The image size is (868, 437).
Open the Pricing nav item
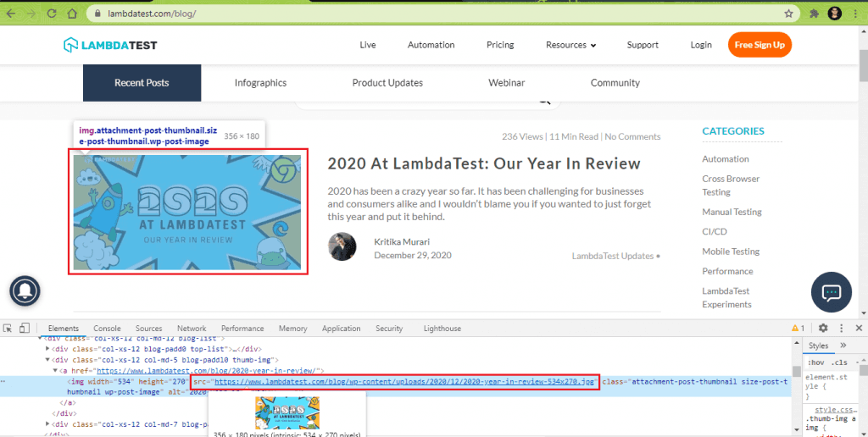coord(500,45)
